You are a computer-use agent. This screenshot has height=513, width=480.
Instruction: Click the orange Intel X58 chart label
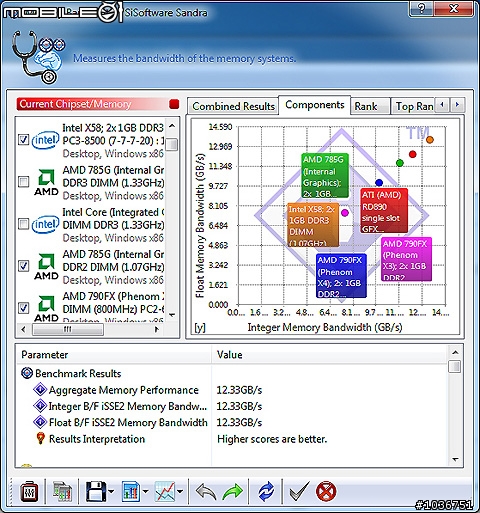pos(313,225)
